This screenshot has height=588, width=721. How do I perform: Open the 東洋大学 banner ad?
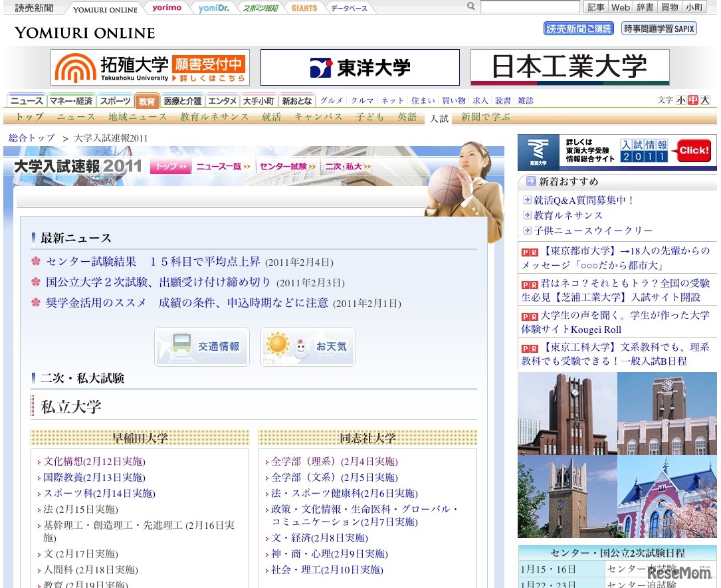pos(360,68)
